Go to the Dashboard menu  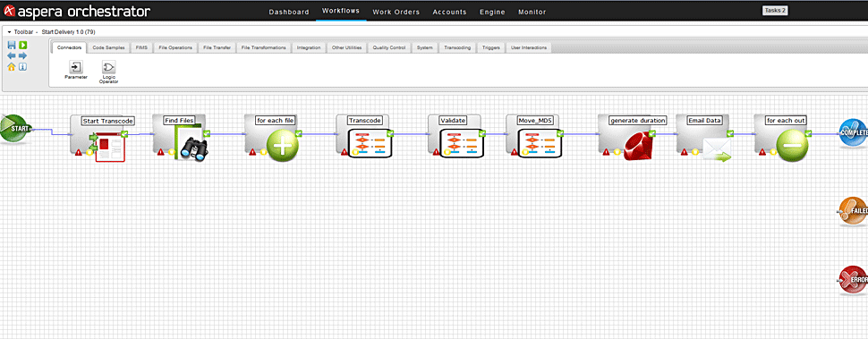(x=289, y=12)
